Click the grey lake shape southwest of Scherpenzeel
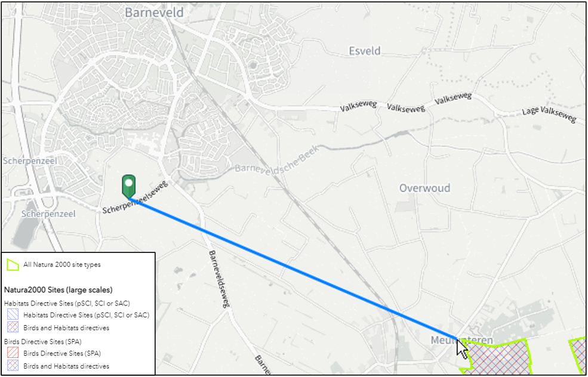This screenshot has width=588, height=377. coord(24,233)
